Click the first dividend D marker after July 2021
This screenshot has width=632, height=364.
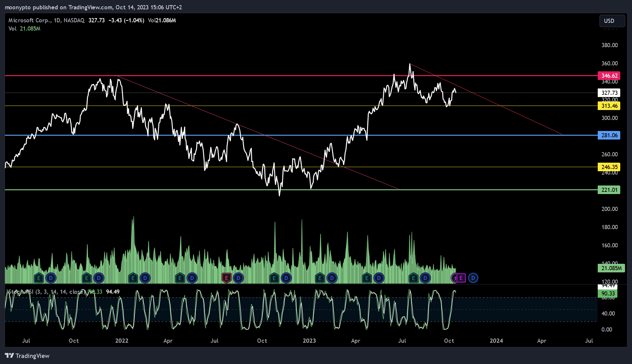51,278
